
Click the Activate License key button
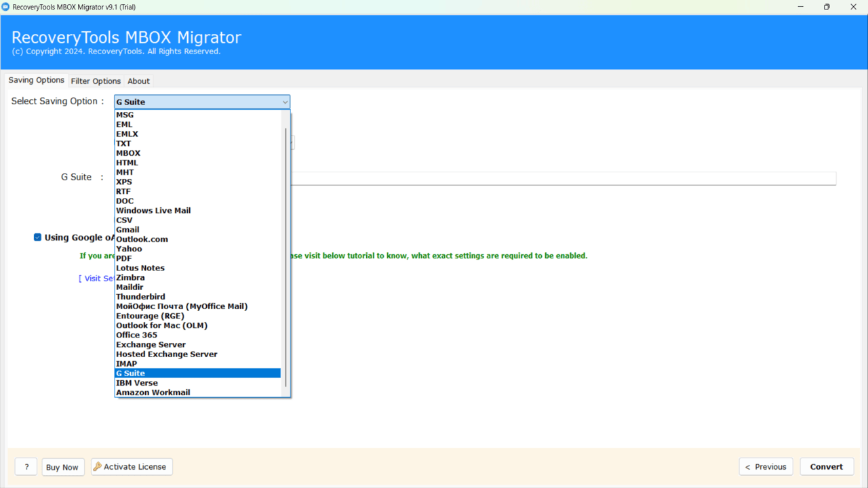[x=132, y=466]
